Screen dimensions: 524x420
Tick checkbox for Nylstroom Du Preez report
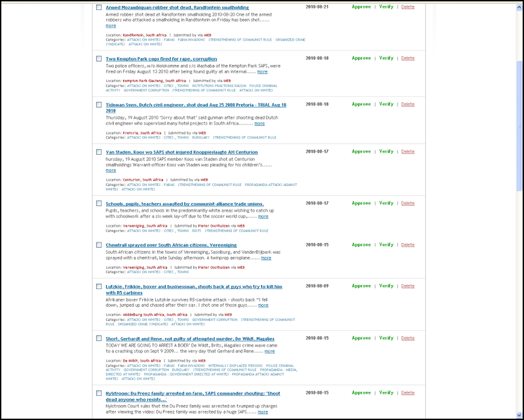tap(99, 393)
